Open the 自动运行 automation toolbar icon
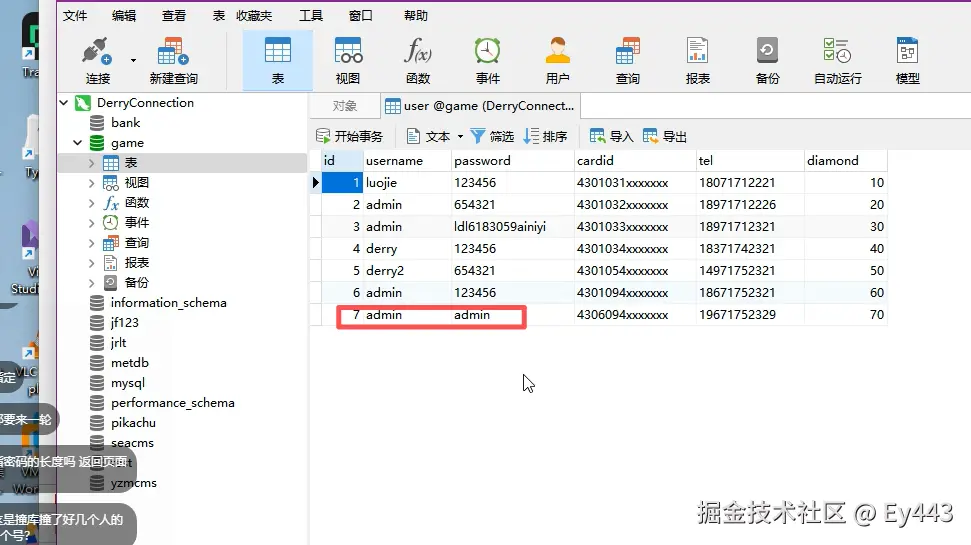 tap(837, 60)
